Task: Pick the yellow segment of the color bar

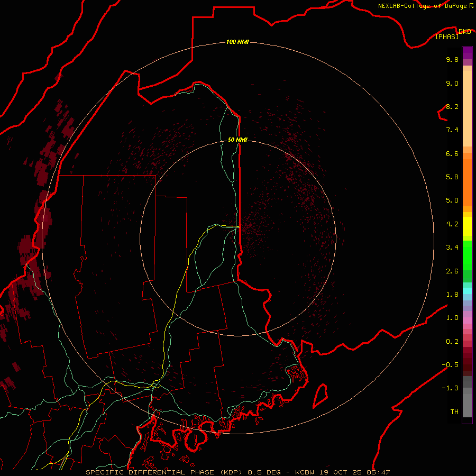Action: tap(467, 226)
